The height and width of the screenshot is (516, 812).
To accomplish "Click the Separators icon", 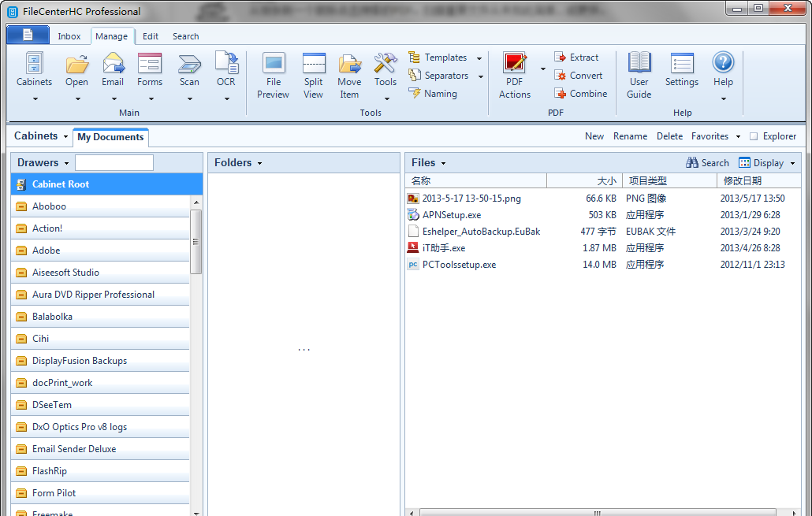I will pyautogui.click(x=415, y=75).
